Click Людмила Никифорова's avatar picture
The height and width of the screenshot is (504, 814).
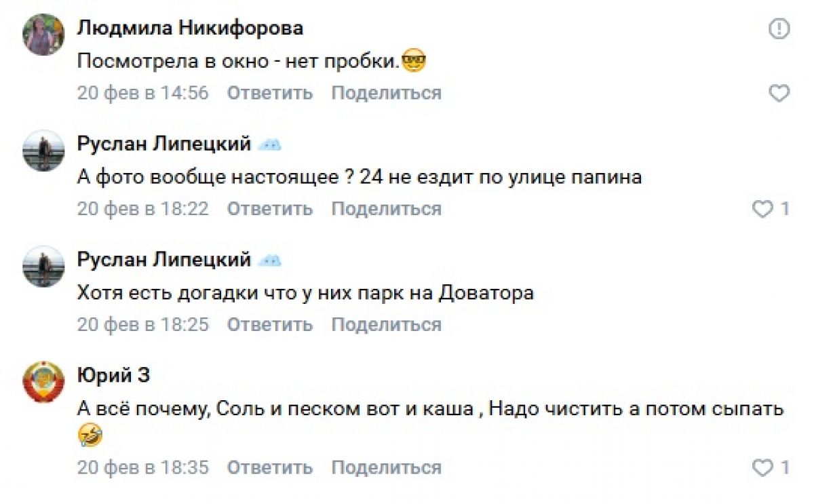point(43,35)
